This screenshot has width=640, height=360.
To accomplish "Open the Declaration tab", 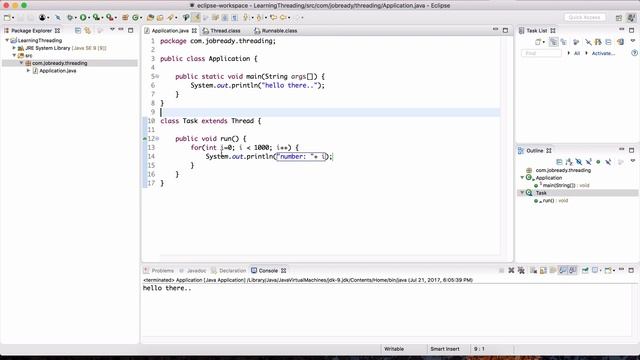I will coord(232,271).
